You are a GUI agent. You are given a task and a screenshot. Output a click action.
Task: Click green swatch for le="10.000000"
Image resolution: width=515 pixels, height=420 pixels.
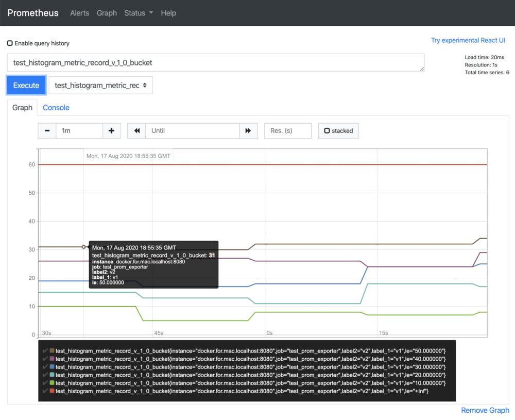[x=52, y=383]
